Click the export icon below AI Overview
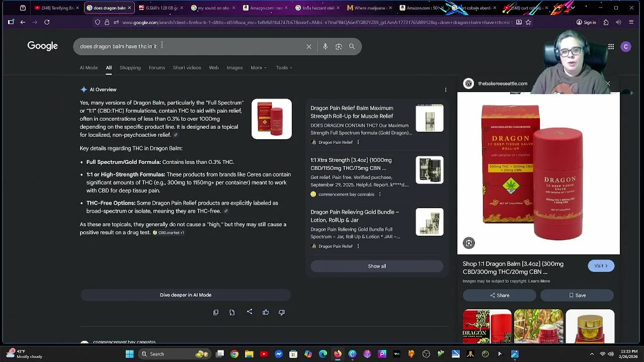Viewport: 644px width, 362px height. click(232, 312)
